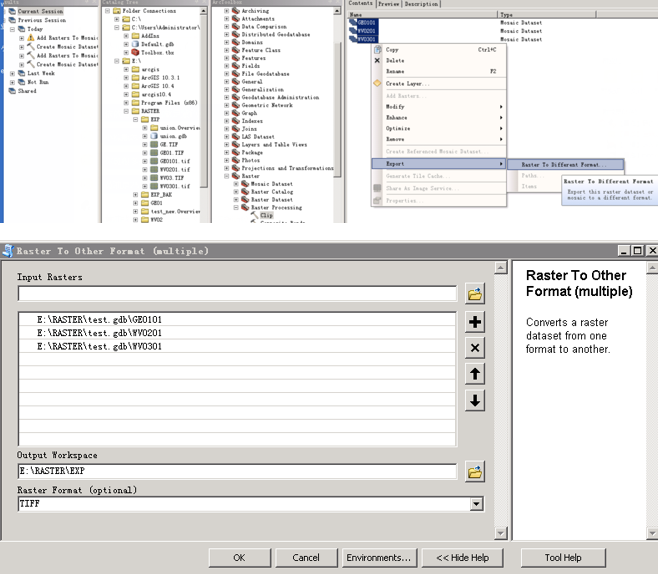Expand the Not Run results node
The height and width of the screenshot is (574, 658).
(x=12, y=82)
